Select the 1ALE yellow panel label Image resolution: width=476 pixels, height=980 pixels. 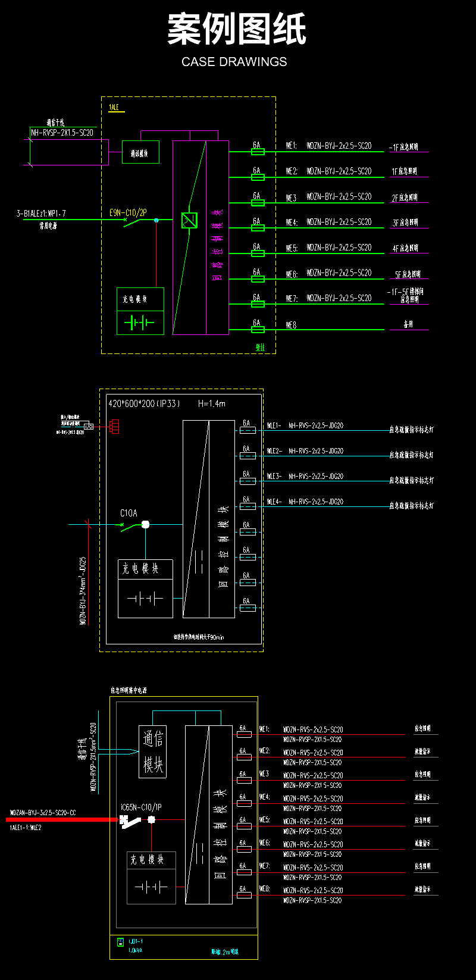[113, 108]
